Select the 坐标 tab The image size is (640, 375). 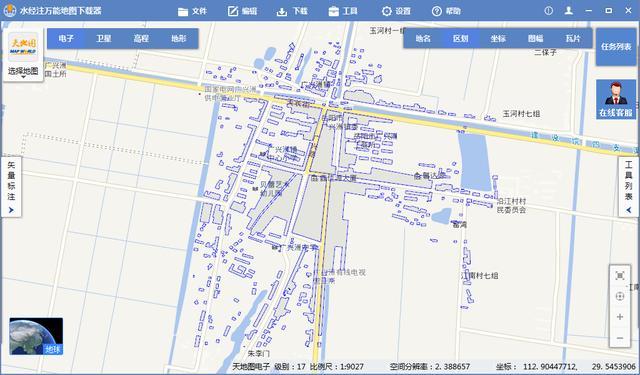[x=498, y=38]
